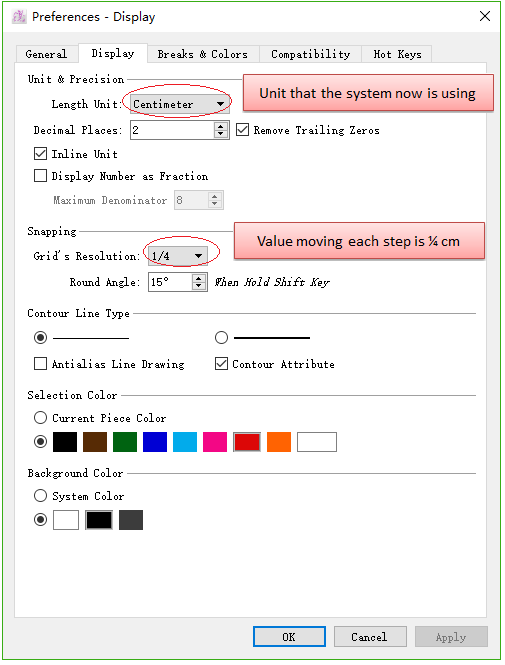Select the black background color swatch
The width and height of the screenshot is (505, 665).
click(x=99, y=520)
